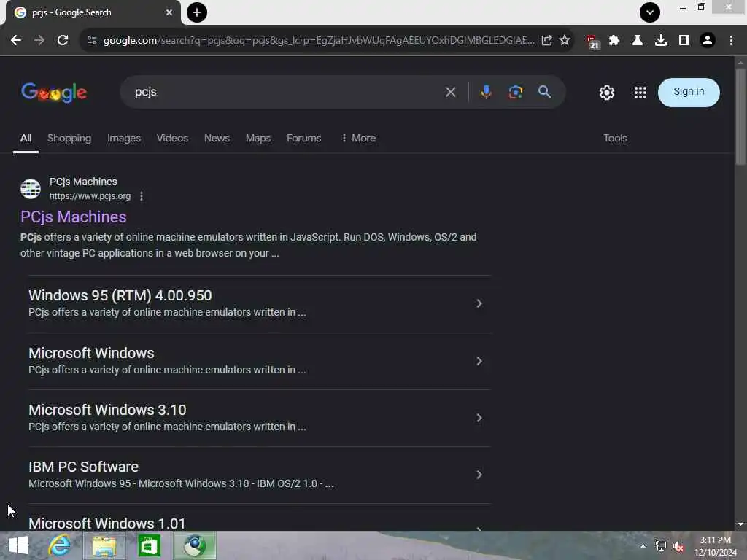This screenshot has height=560, width=747.
Task: Bookmark this page with the star
Action: click(x=565, y=41)
